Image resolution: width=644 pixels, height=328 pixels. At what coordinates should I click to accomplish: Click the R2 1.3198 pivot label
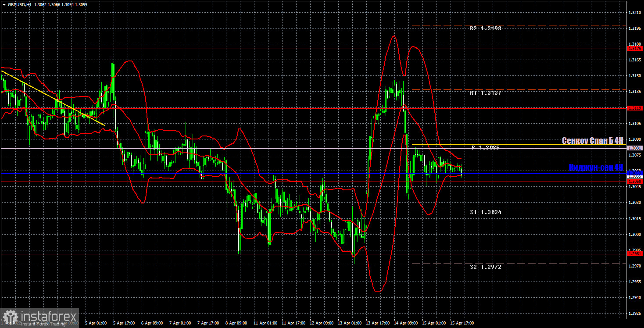[x=485, y=29]
